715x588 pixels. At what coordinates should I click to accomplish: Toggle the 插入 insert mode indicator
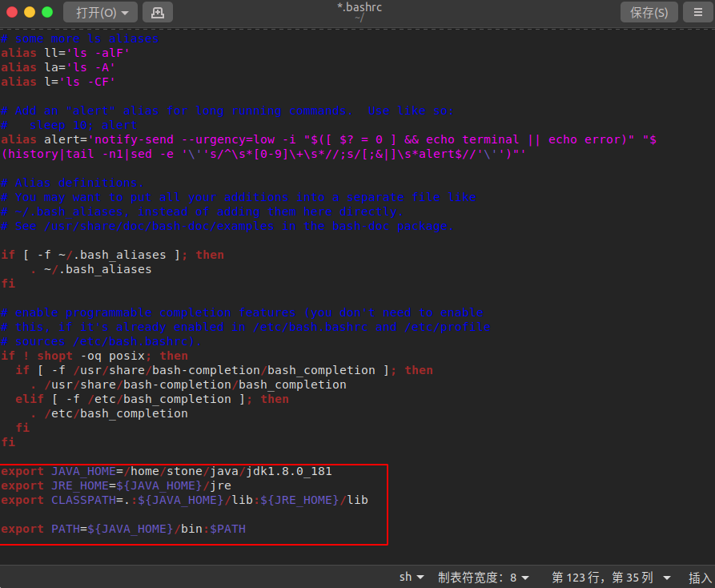pyautogui.click(x=699, y=577)
